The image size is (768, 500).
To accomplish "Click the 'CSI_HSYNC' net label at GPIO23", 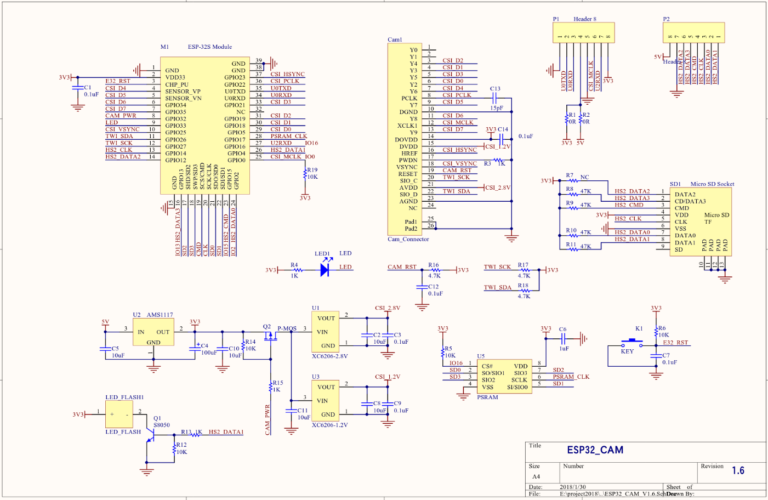I will (x=288, y=74).
